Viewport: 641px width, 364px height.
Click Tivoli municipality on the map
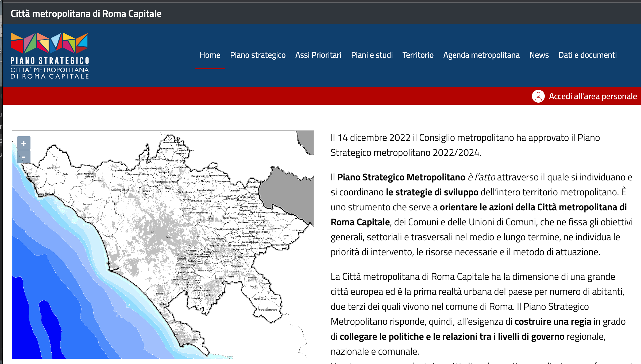pyautogui.click(x=211, y=219)
